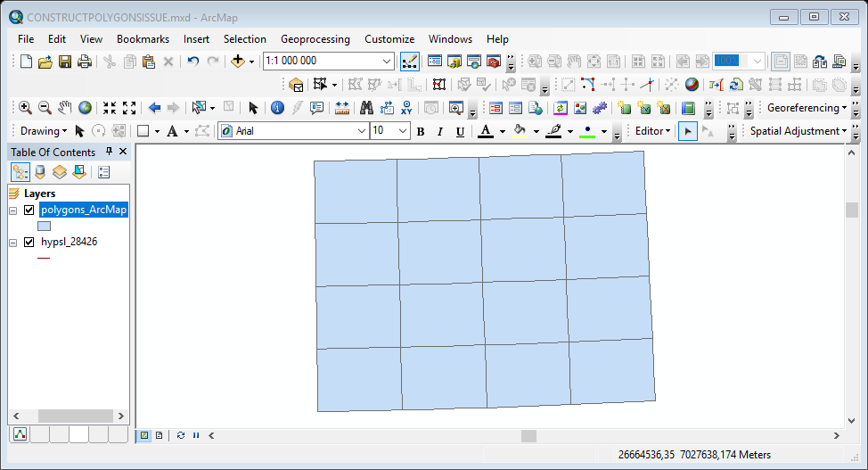The width and height of the screenshot is (868, 470).
Task: Open the Drawing dropdown menu
Action: 43,131
